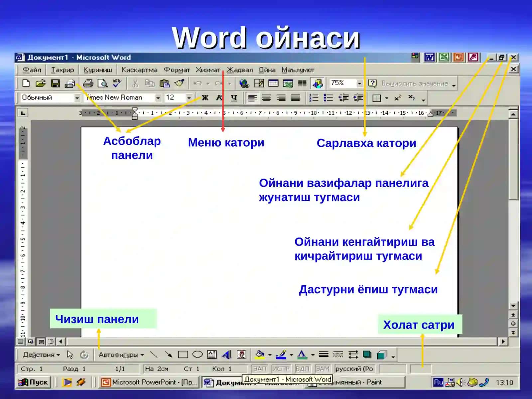Switch to Microsoft PowerPoint taskbar button
The height and width of the screenshot is (399, 532).
pos(149,382)
